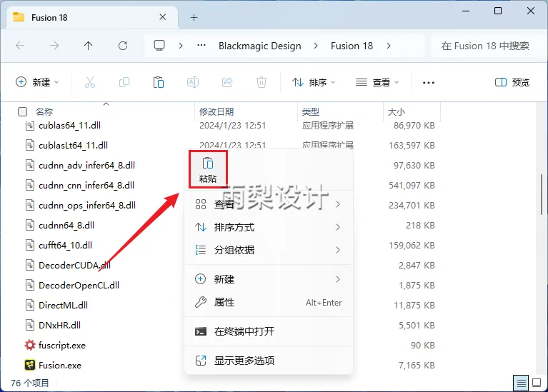Screen dimensions: 548x392
Task: Open the New dropdown in toolbar
Action: point(37,82)
